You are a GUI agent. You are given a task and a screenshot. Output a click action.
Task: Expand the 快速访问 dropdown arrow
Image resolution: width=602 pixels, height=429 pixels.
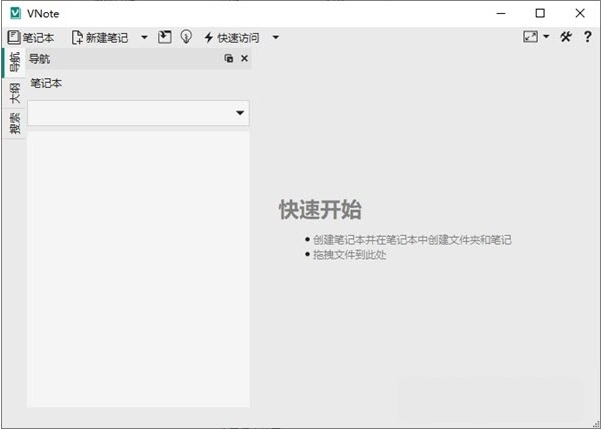[x=276, y=37]
